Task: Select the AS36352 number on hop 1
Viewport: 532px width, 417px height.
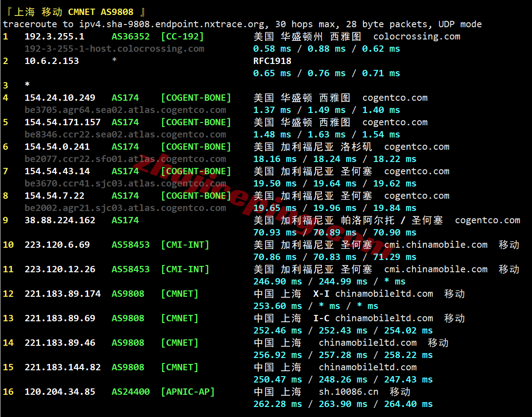Action: point(131,37)
